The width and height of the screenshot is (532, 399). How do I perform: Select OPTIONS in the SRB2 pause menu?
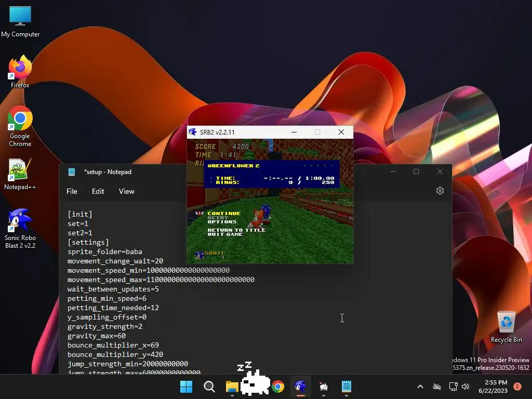click(x=222, y=221)
